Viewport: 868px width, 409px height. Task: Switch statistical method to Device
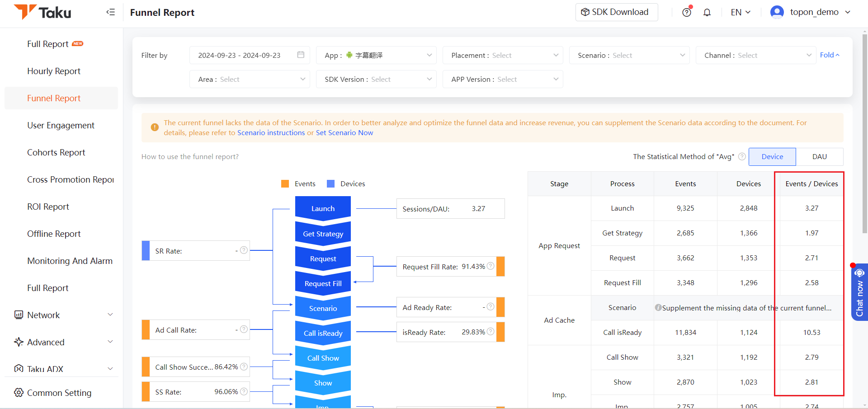[772, 157]
